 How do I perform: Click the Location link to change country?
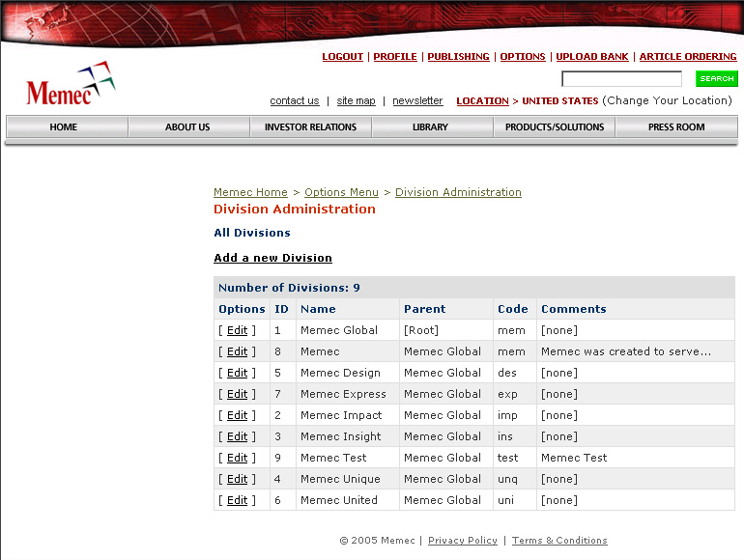(482, 101)
